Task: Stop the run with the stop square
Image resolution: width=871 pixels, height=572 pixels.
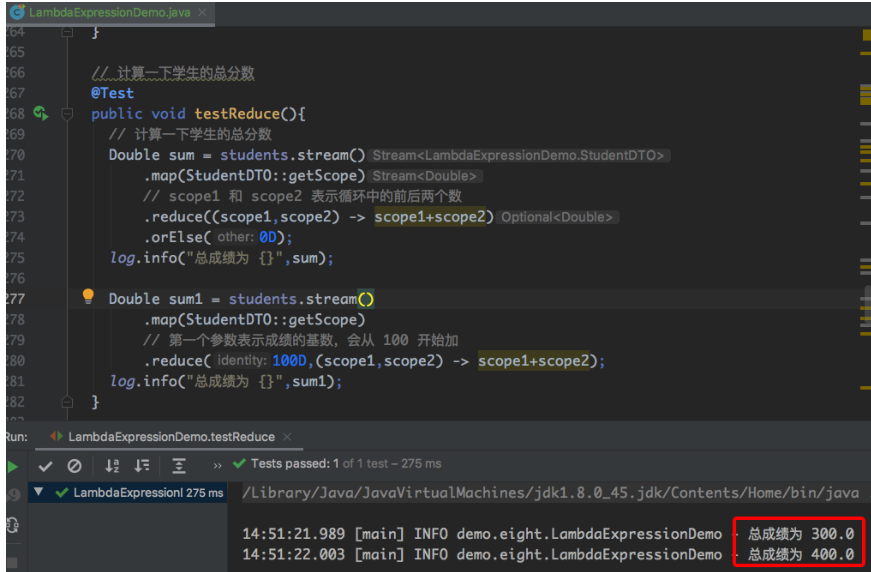Action: [12, 563]
